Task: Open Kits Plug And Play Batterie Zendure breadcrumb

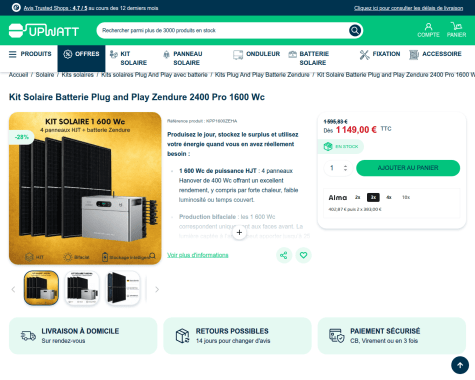Action: (262, 75)
